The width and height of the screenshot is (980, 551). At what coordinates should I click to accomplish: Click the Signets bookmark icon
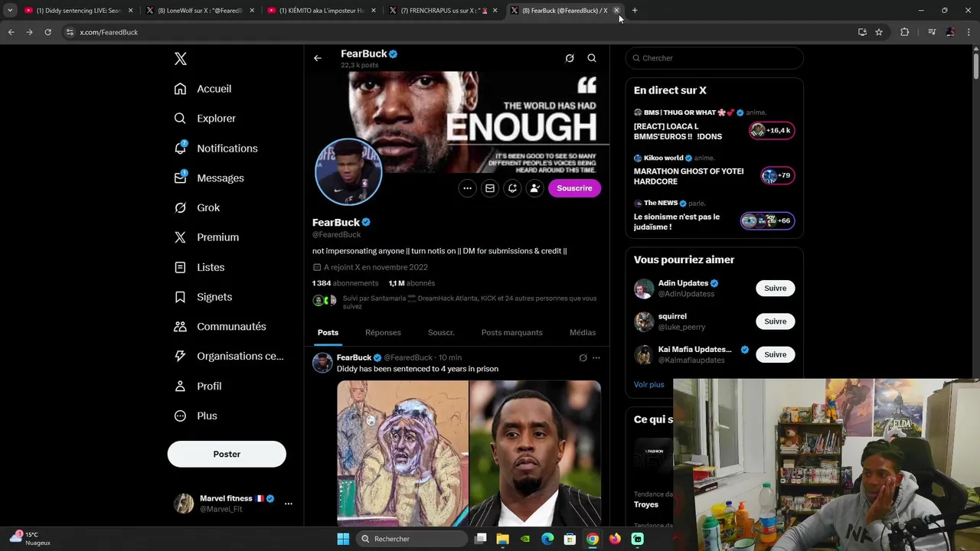(x=180, y=297)
